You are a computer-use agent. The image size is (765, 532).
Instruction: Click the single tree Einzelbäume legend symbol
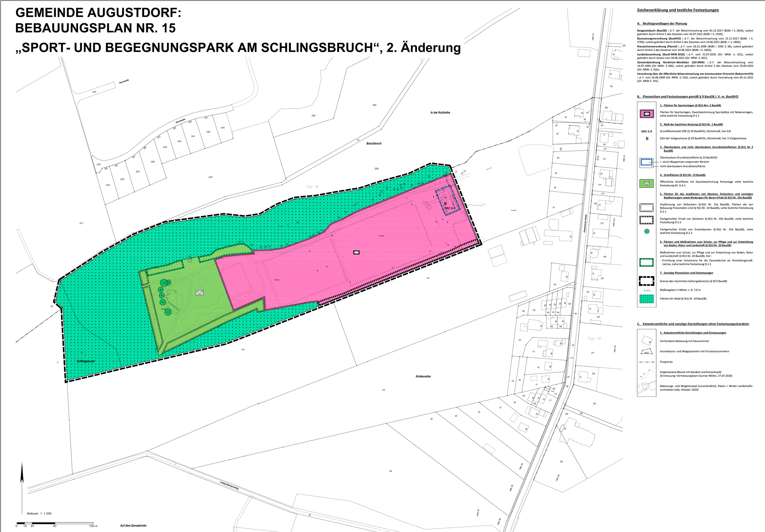click(x=646, y=231)
